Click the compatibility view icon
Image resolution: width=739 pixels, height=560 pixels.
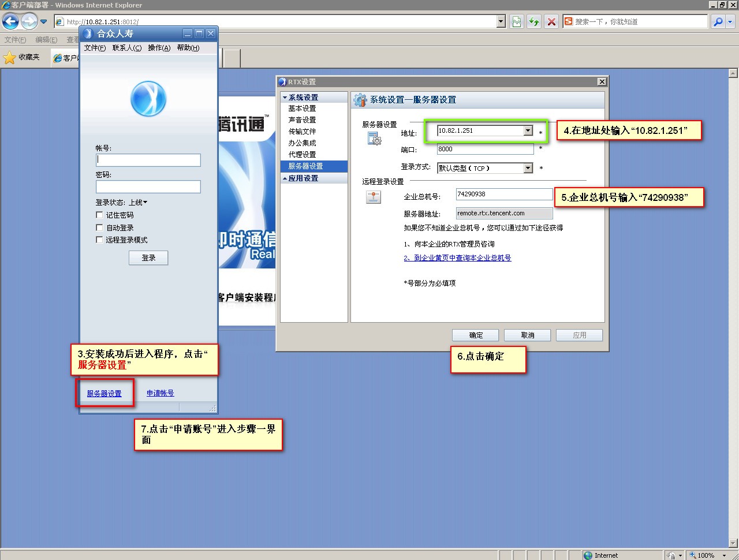tap(517, 22)
